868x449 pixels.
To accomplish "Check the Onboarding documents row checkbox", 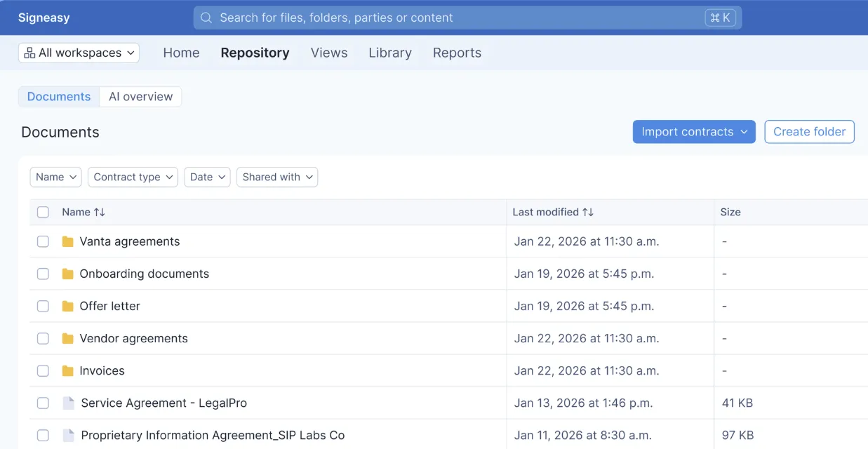I will point(43,274).
